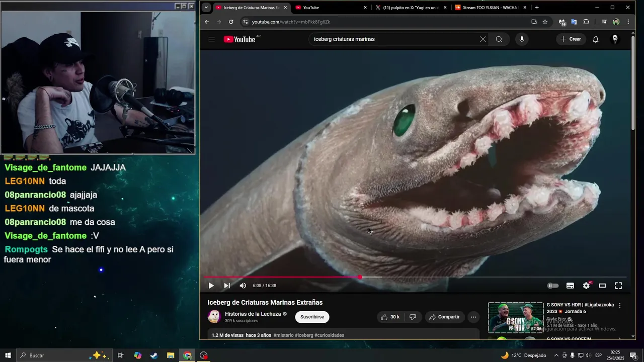The height and width of the screenshot is (362, 644).
Task: Toggle subtitles in the video player
Action: (x=570, y=286)
